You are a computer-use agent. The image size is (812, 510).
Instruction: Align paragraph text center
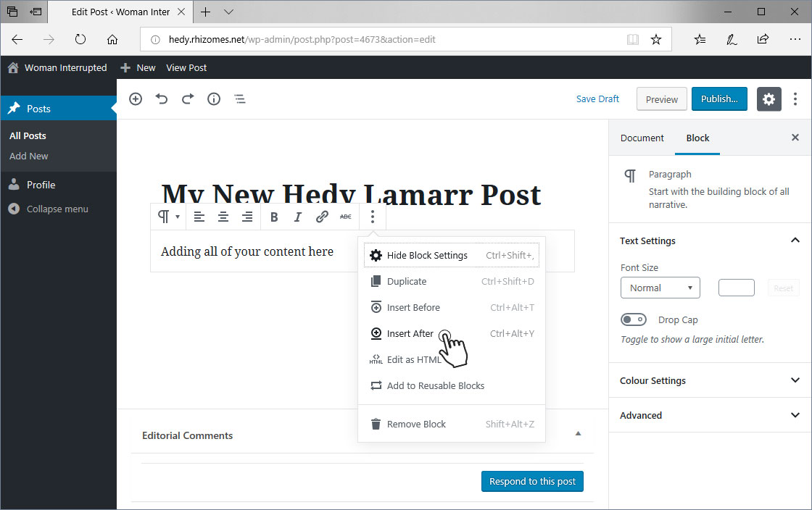coord(223,217)
